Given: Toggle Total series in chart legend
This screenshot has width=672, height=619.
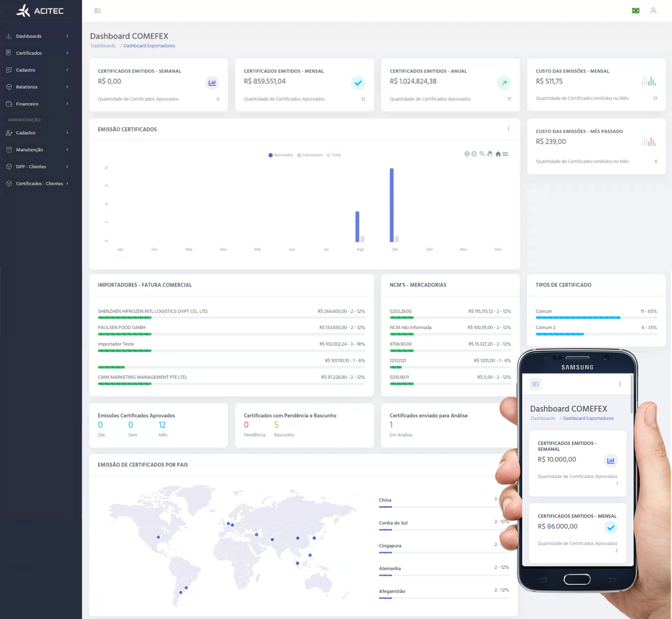Looking at the screenshot, I should (x=334, y=155).
